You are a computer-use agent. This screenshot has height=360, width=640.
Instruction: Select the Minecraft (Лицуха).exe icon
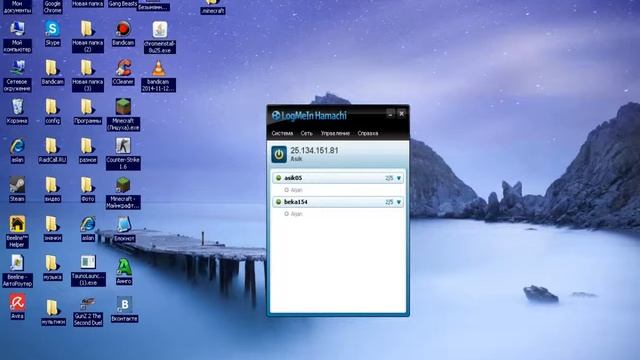123,115
